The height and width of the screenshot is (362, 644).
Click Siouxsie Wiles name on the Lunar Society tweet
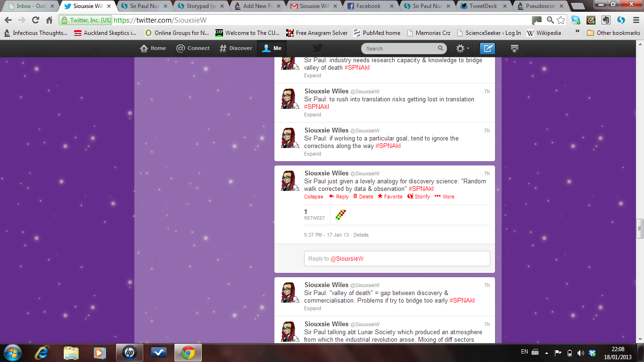326,324
